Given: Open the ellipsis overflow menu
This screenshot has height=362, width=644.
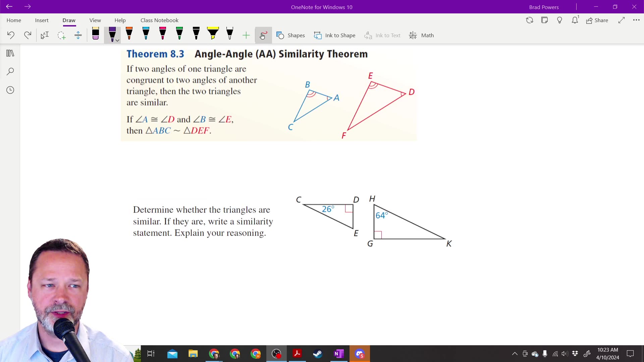Looking at the screenshot, I should click(637, 20).
